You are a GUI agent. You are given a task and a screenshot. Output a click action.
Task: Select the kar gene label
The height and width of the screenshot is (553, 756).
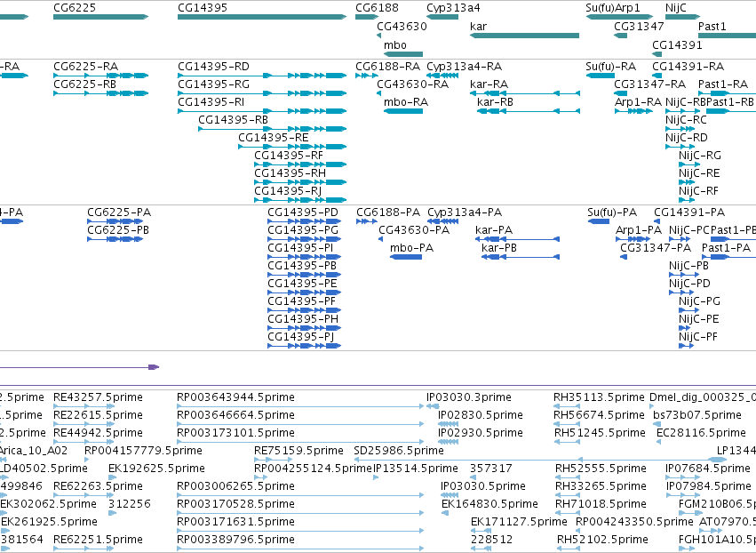coord(478,27)
